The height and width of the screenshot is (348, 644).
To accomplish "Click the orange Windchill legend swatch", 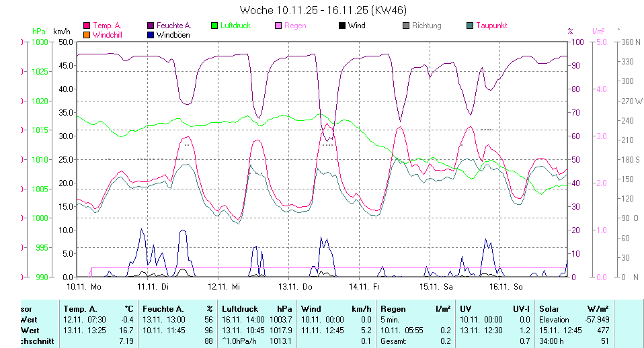I will point(87,34).
